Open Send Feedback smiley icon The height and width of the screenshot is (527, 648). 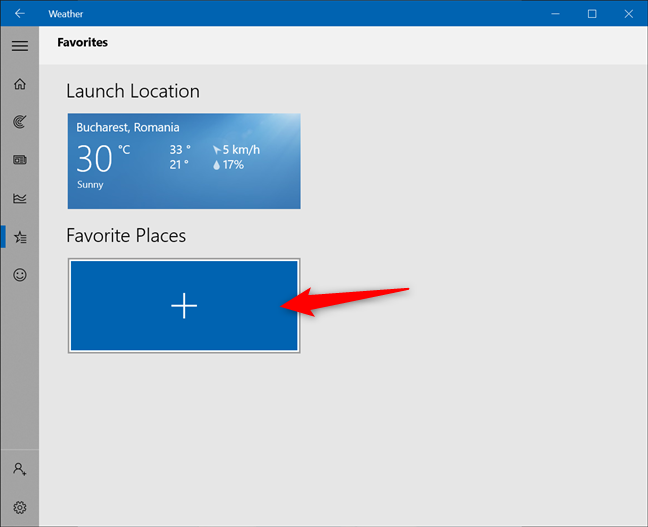pos(19,274)
